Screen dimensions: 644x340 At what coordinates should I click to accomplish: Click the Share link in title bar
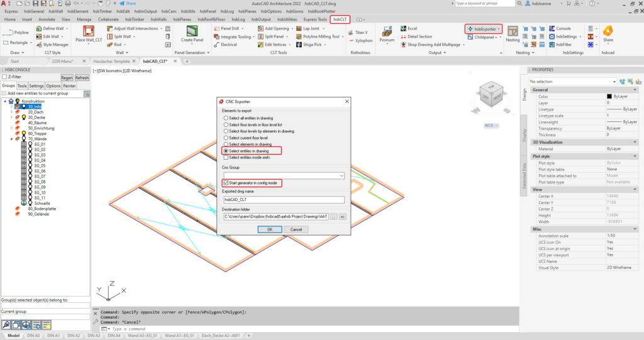click(128, 3)
